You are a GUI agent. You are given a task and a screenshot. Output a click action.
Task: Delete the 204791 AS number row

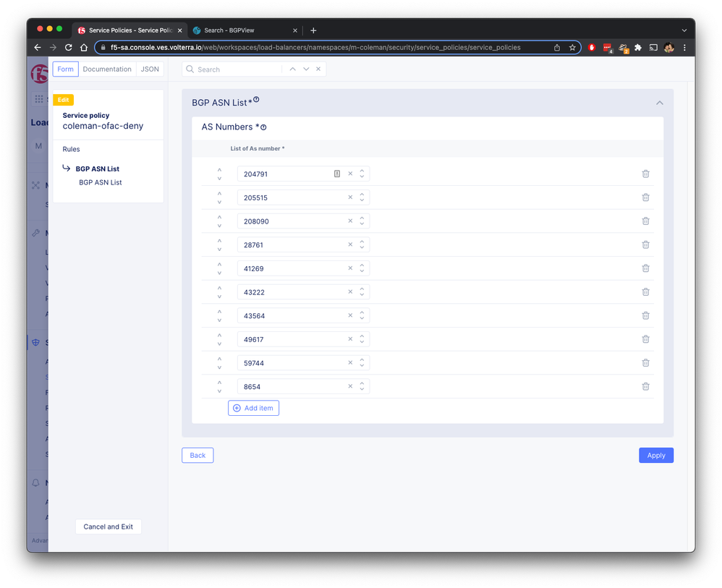coord(645,174)
